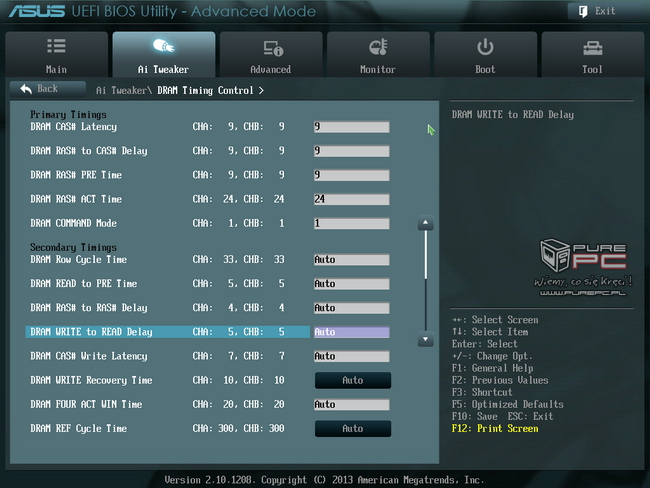Viewport: 650px width, 488px height.
Task: Click the F10: Save hint
Action: (x=475, y=416)
